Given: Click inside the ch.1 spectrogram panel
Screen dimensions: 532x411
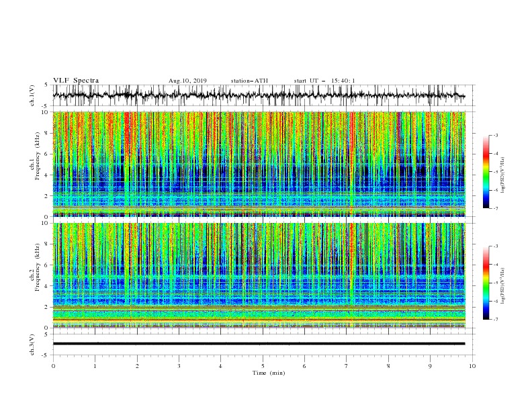Looking at the screenshot, I should (259, 164).
